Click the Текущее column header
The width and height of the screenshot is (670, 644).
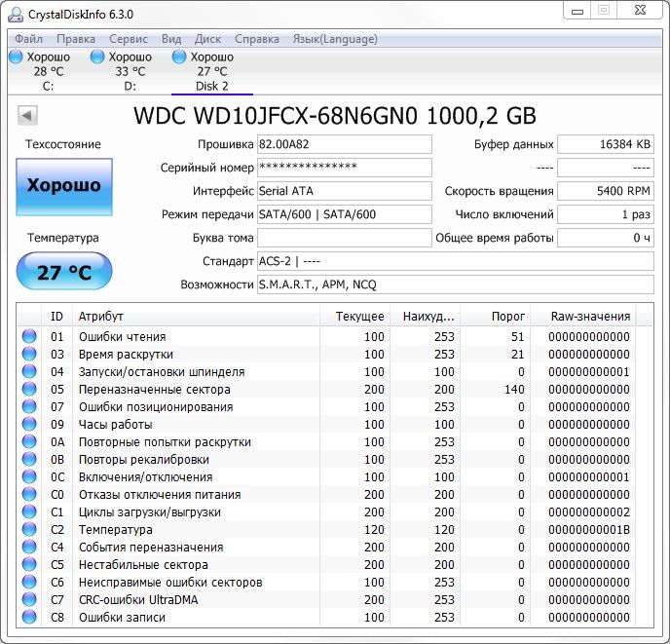pos(354,317)
